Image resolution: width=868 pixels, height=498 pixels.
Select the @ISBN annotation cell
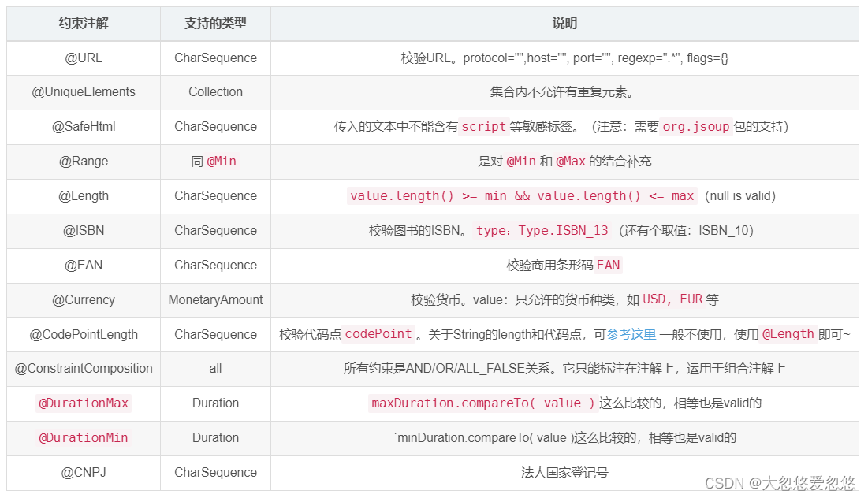84,231
